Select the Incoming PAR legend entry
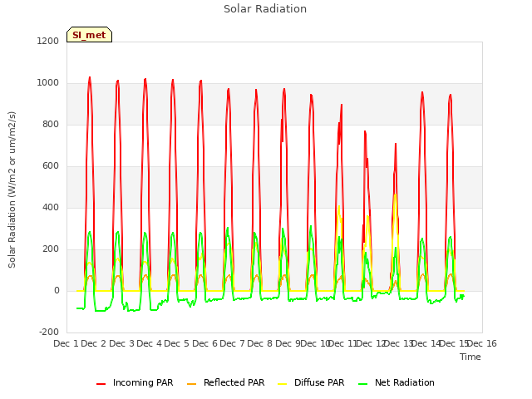The height and width of the screenshot is (399, 532). tap(135, 382)
